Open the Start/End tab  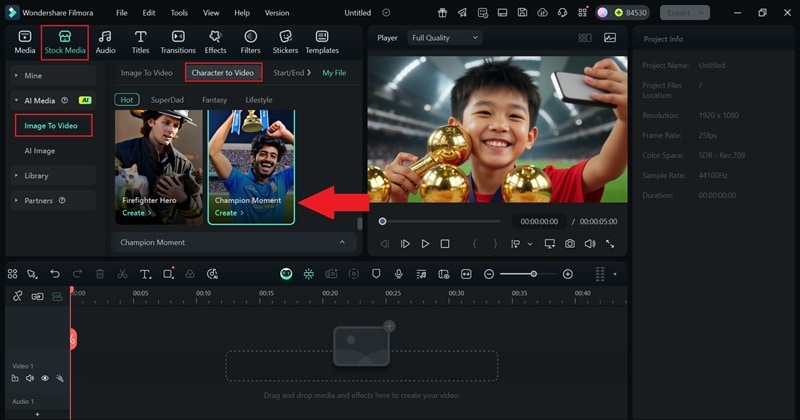(x=291, y=72)
